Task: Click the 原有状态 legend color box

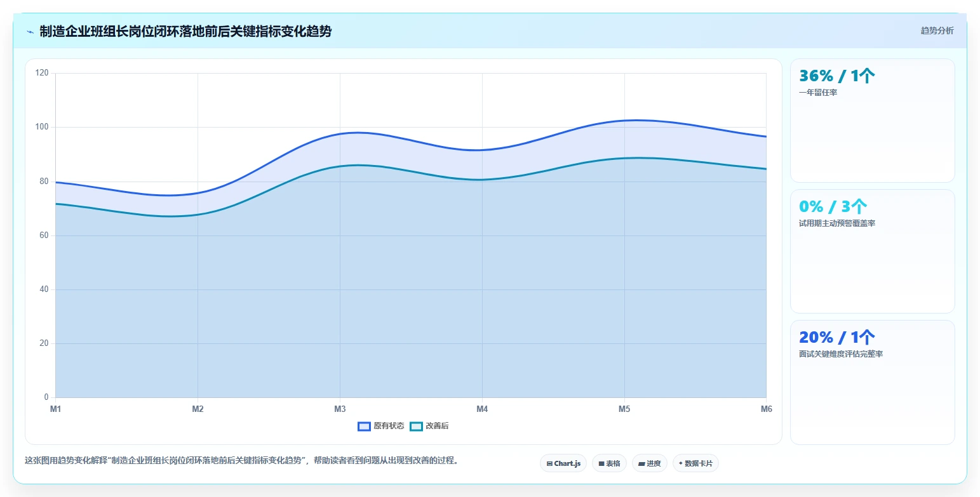Action: click(x=364, y=426)
